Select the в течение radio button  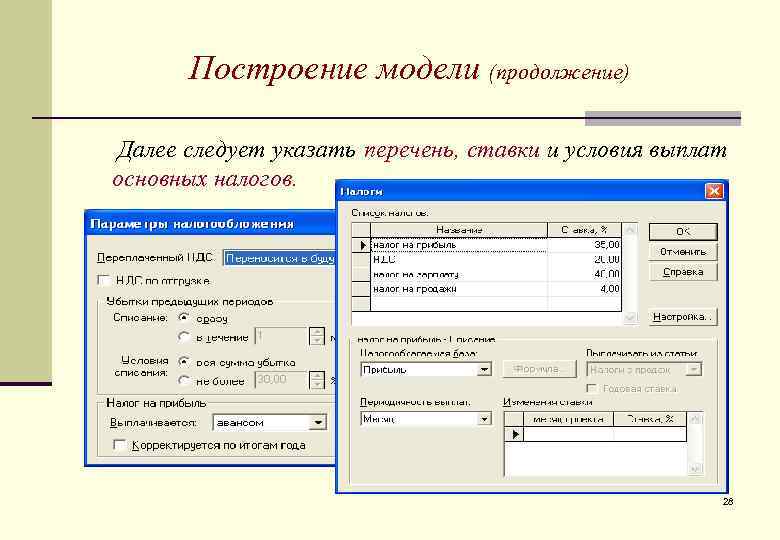click(x=184, y=337)
